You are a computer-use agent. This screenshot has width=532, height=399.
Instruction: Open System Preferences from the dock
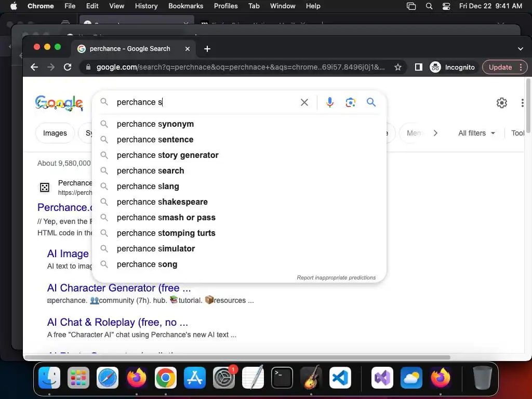coord(224,378)
